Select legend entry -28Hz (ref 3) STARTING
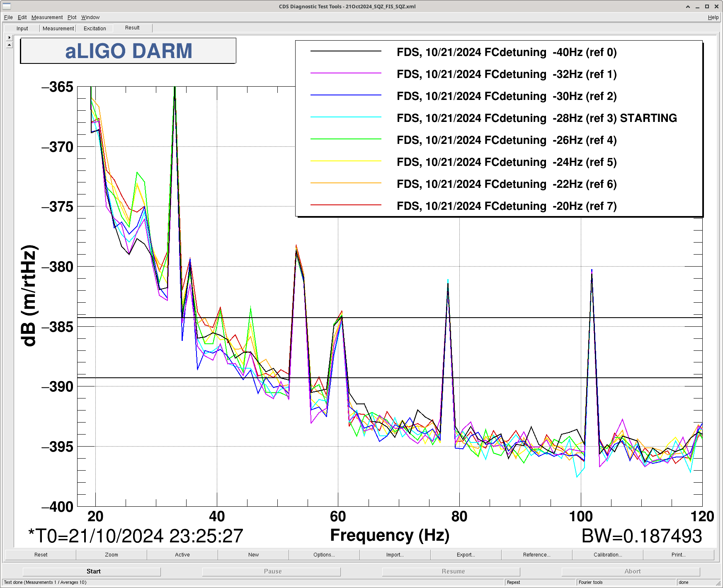 pos(537,118)
